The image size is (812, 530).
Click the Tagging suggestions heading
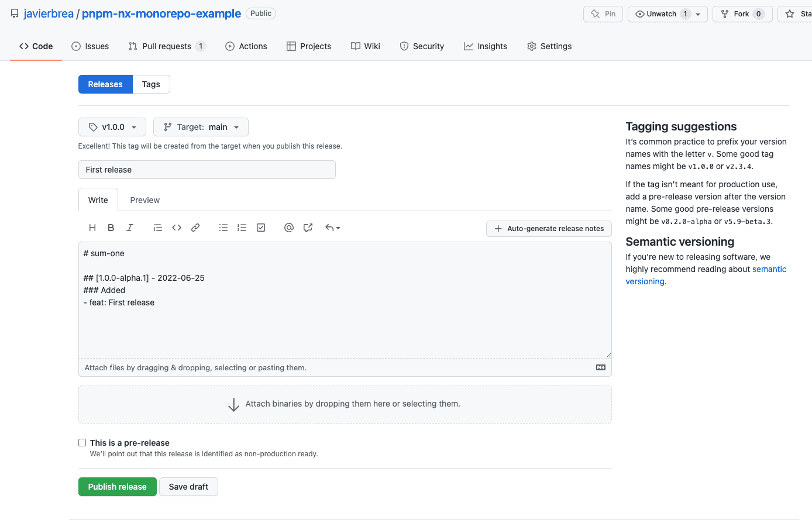point(681,126)
